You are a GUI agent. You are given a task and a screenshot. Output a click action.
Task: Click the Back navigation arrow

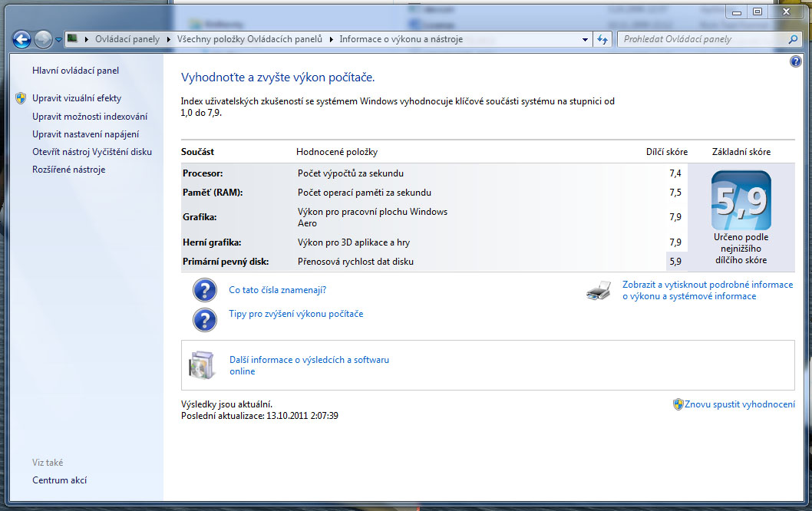coord(21,39)
